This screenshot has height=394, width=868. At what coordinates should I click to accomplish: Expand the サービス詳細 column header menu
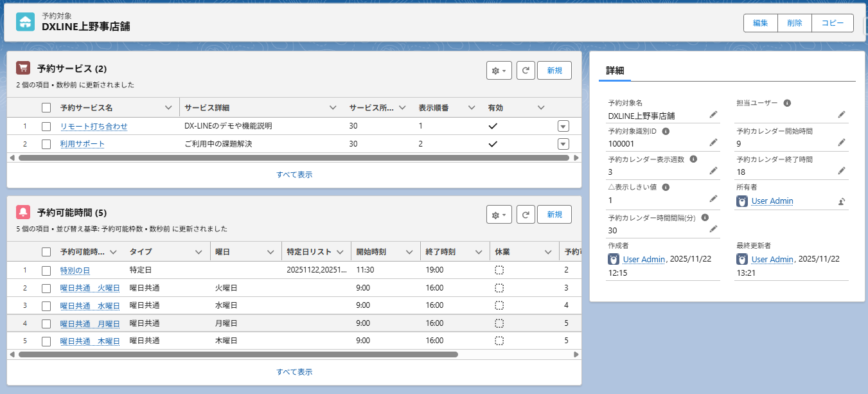coord(333,107)
